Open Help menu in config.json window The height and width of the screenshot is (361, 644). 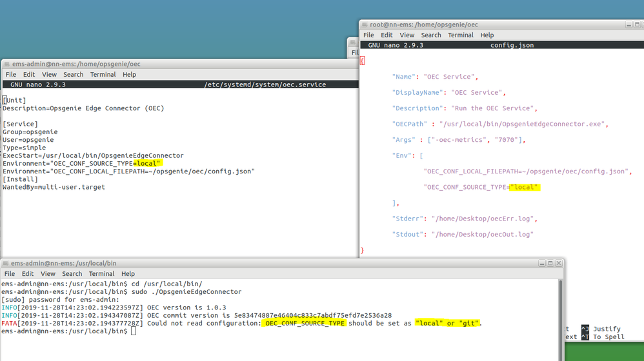tap(487, 35)
